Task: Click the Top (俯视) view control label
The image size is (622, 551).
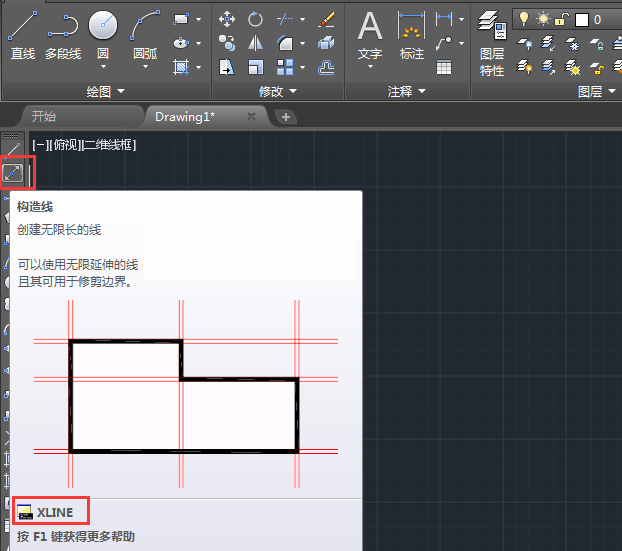Action: pos(64,144)
